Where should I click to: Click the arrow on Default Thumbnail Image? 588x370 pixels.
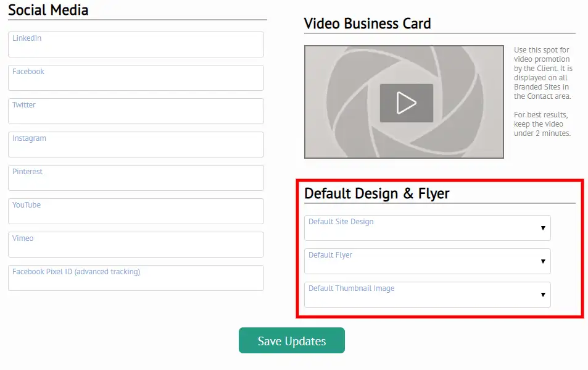tap(543, 295)
